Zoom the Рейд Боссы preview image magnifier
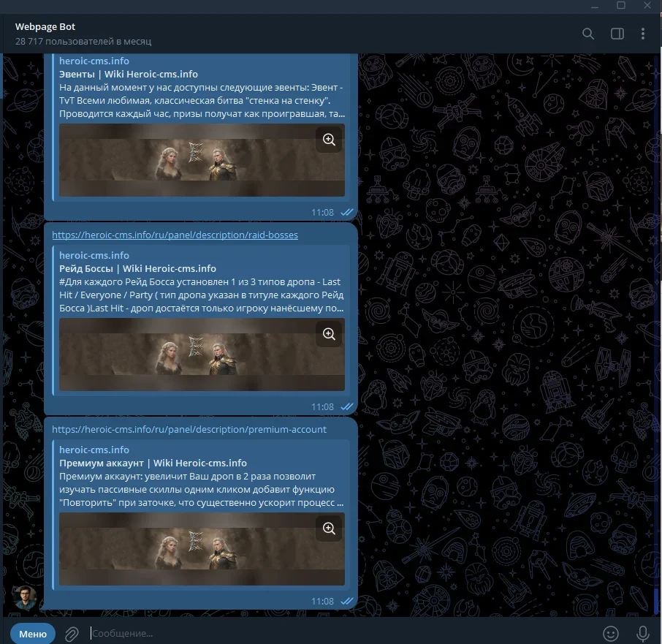 pyautogui.click(x=329, y=334)
